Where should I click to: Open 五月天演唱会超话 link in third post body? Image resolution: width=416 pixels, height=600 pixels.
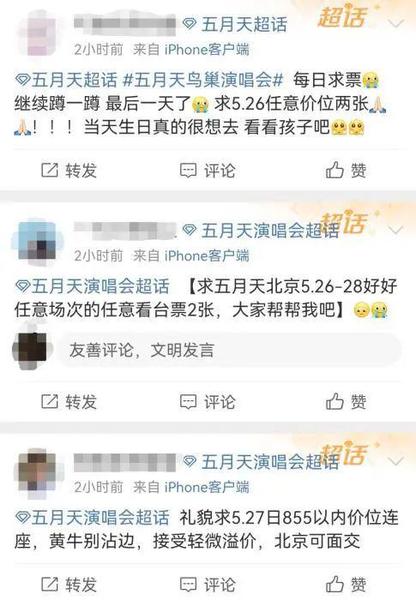click(92, 517)
